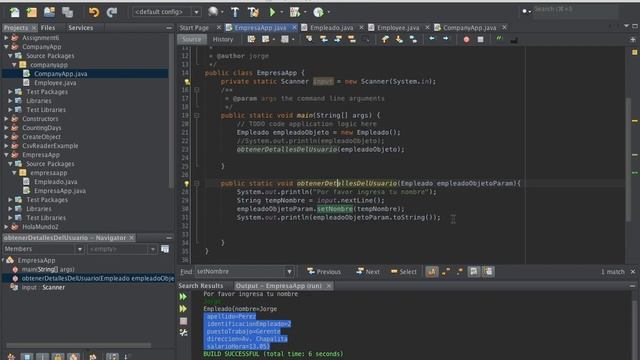Open the Start Page tab
This screenshot has width=640, height=360.
194,28
